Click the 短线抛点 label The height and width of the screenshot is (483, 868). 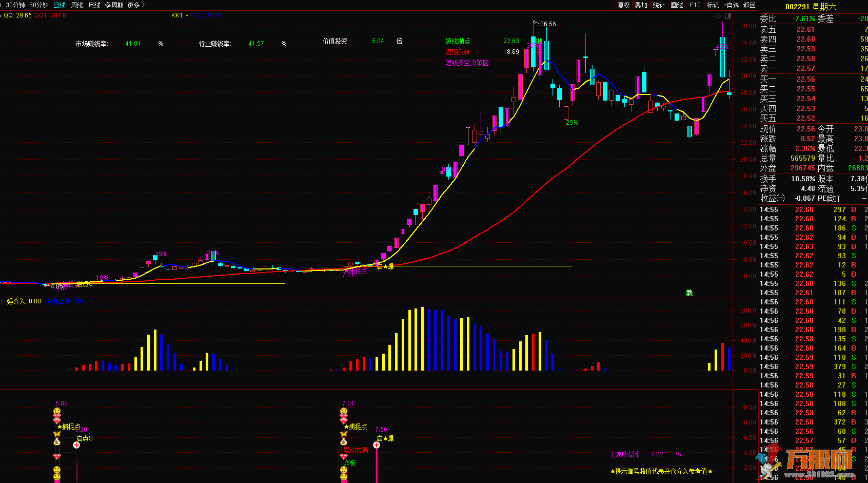click(458, 41)
